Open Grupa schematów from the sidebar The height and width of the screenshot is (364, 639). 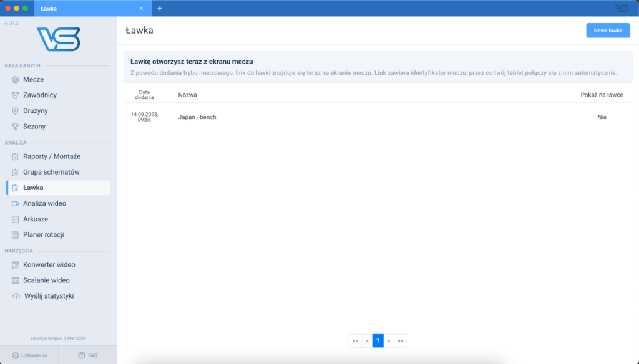click(51, 172)
